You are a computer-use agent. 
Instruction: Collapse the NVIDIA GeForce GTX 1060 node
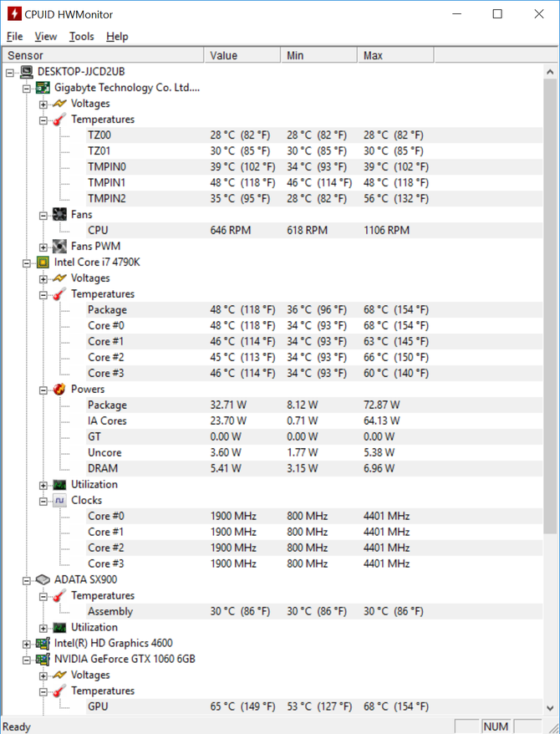[27, 660]
